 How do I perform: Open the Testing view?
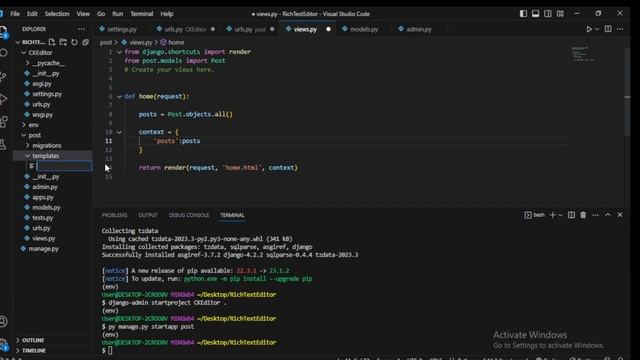pos(4,144)
